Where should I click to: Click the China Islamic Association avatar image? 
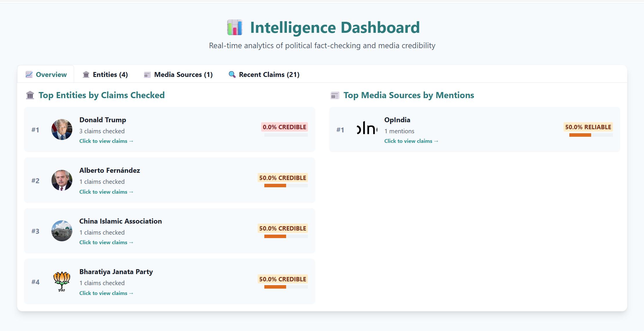coord(62,231)
